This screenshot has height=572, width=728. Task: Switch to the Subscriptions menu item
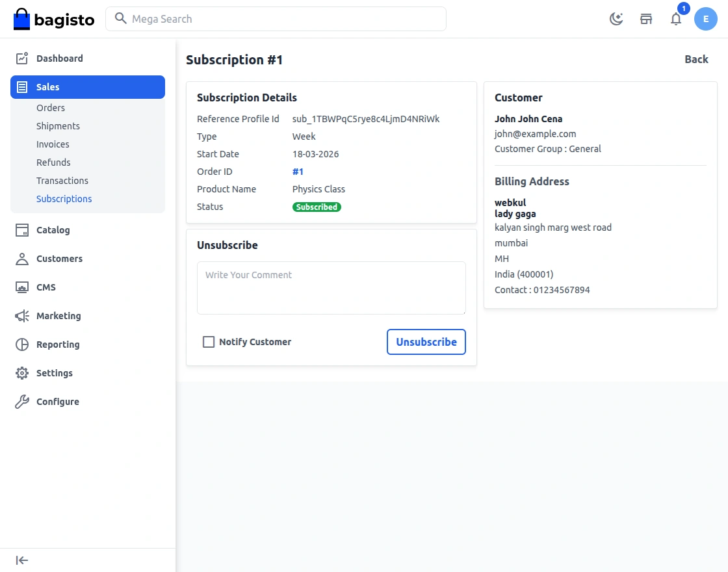click(x=64, y=198)
